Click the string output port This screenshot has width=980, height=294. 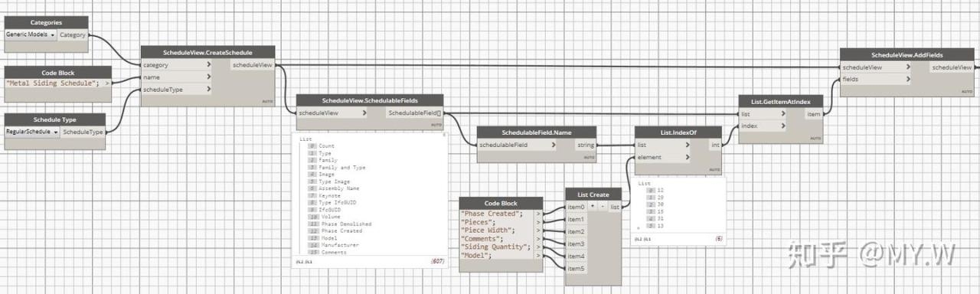[586, 145]
